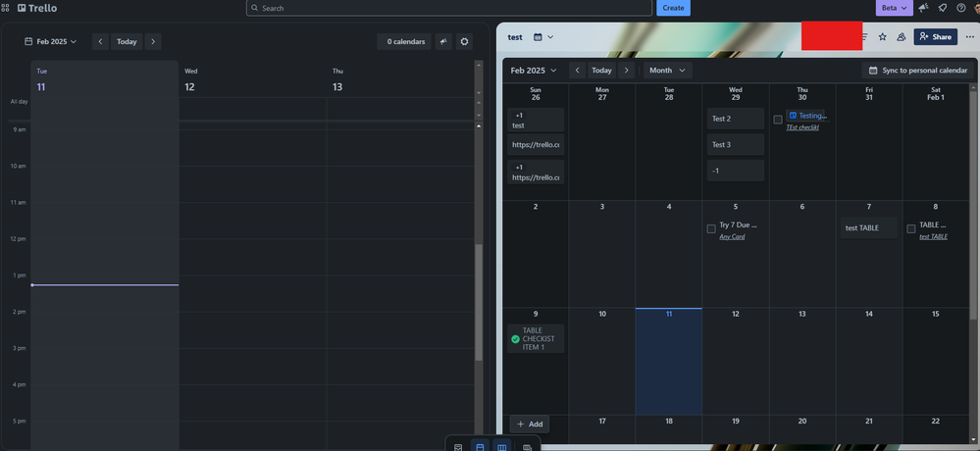
Task: Toggle the Planner panel in bottom bar
Action: coord(480,447)
